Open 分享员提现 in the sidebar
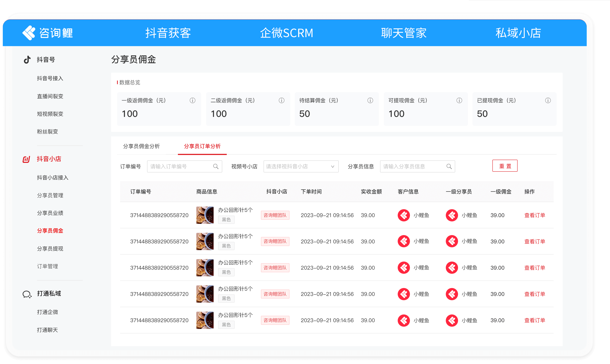 [50, 249]
